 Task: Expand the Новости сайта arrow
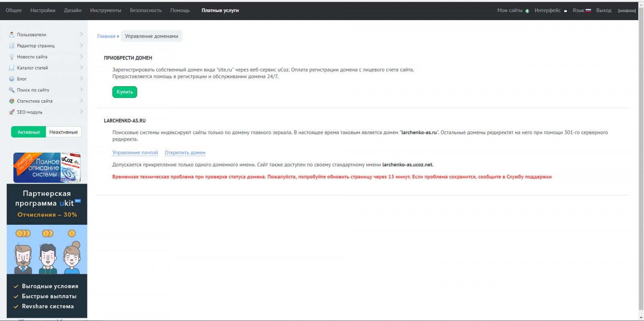(x=81, y=56)
